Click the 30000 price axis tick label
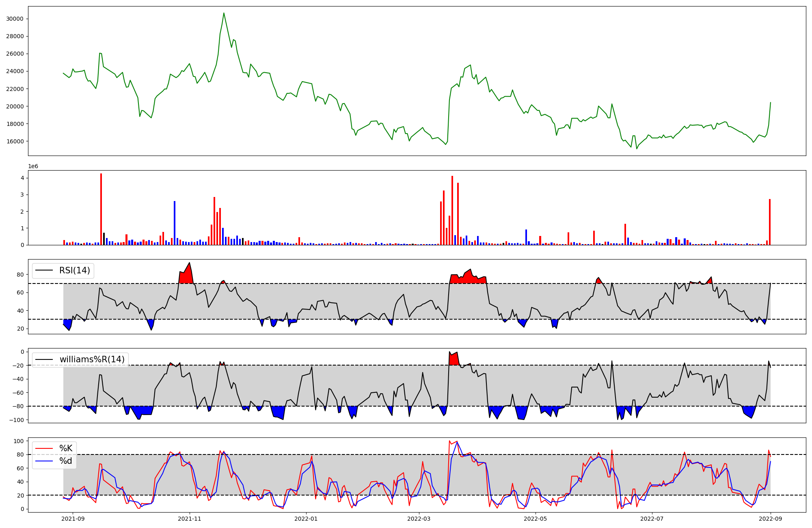 (x=15, y=19)
